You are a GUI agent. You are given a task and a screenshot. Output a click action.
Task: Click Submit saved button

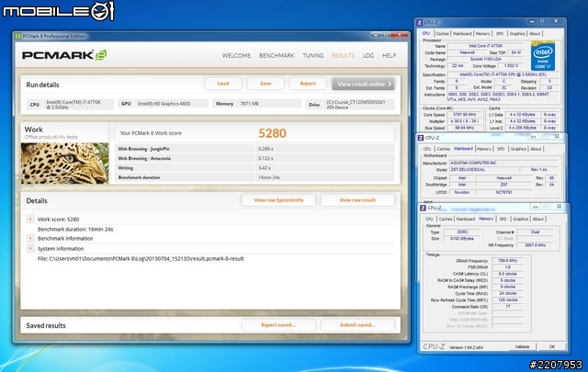[357, 325]
